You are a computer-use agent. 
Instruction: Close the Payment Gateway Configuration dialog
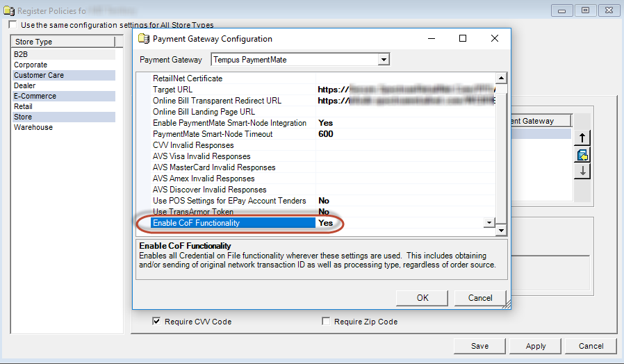494,39
